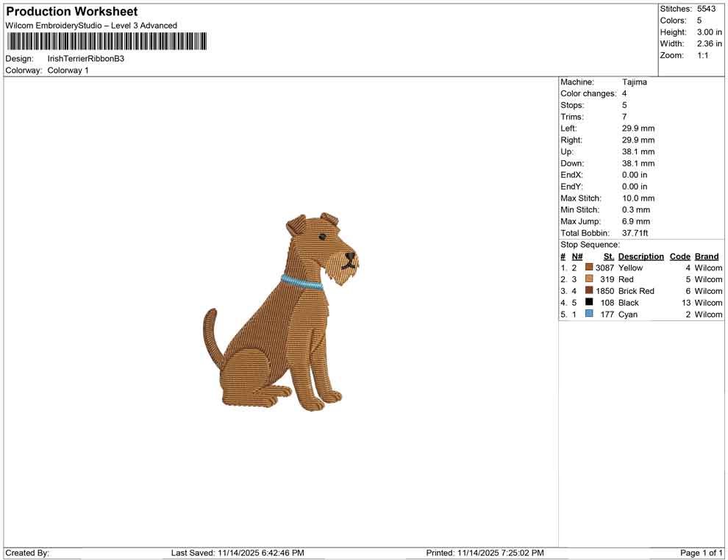This screenshot has width=728, height=560.
Task: Click the Total Bobbin 37.71ft value
Action: click(x=635, y=232)
